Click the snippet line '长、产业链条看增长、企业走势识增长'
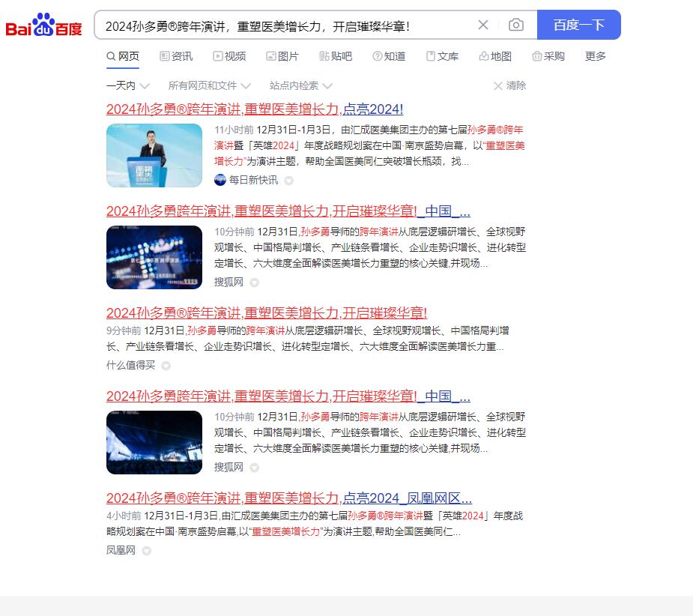The width and height of the screenshot is (693, 616). [x=305, y=347]
